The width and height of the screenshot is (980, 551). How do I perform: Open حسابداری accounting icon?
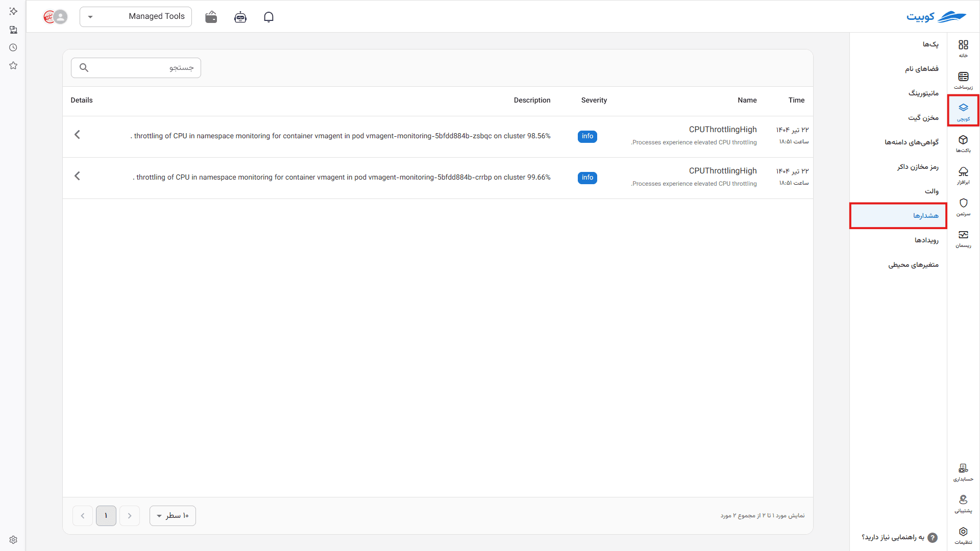(963, 472)
